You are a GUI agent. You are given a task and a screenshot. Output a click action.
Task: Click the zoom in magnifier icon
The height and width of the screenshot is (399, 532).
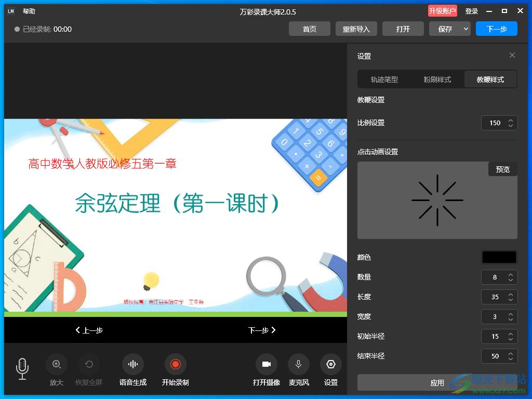[x=57, y=365]
